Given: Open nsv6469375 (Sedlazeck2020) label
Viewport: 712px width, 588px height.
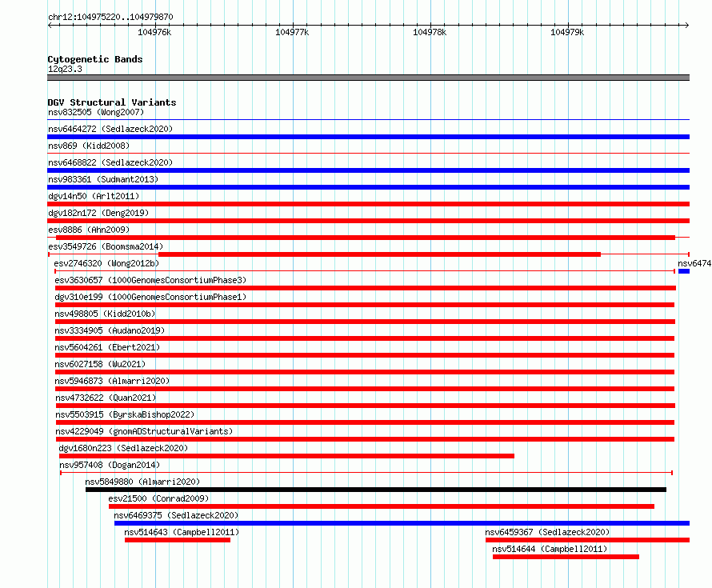Looking at the screenshot, I should tap(176, 515).
